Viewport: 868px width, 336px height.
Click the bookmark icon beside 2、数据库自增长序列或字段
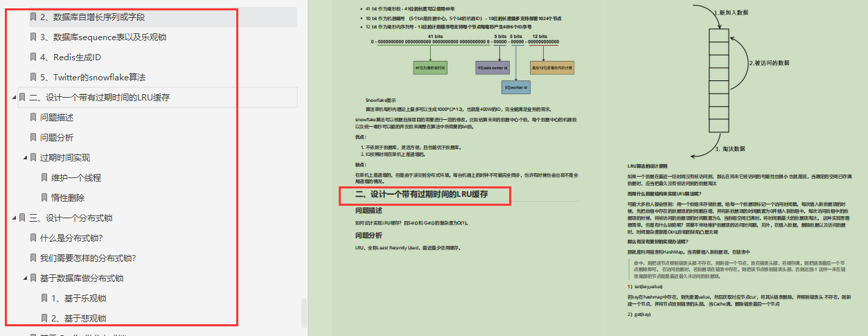[x=33, y=17]
